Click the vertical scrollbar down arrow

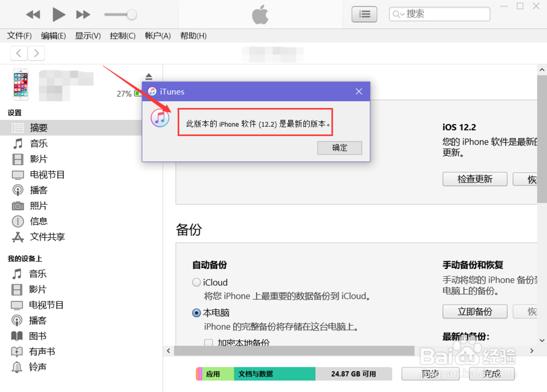542,341
